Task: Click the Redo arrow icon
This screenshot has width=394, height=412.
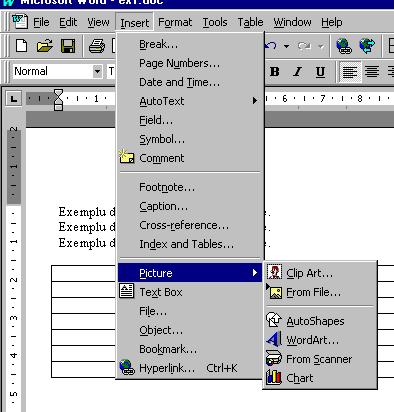Action: 304,46
